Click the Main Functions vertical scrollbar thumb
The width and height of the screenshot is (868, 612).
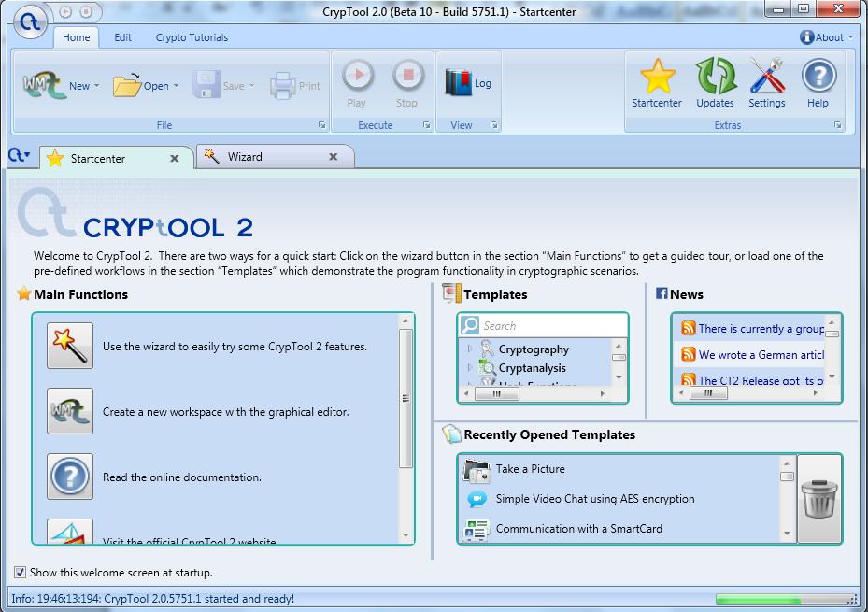click(x=406, y=398)
